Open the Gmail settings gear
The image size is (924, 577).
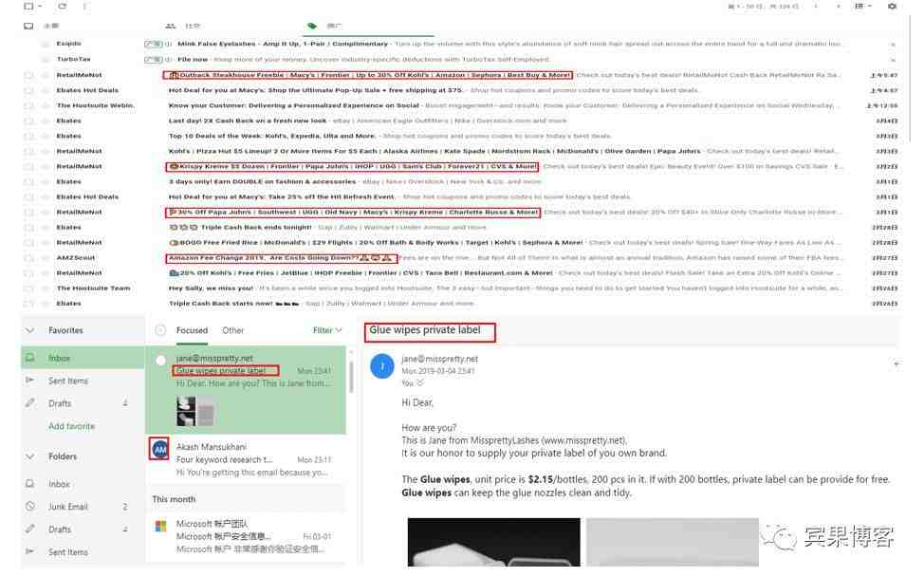click(892, 6)
